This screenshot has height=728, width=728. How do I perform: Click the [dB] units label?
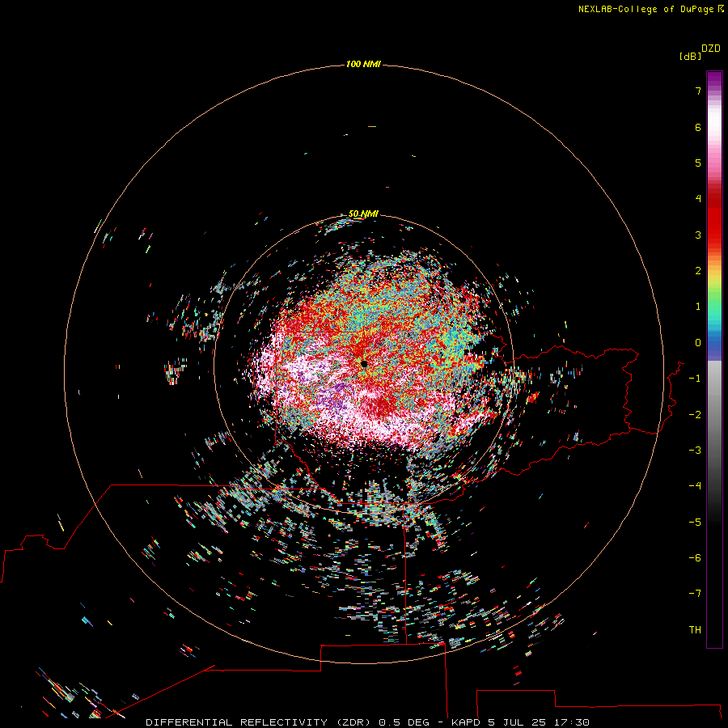point(690,57)
